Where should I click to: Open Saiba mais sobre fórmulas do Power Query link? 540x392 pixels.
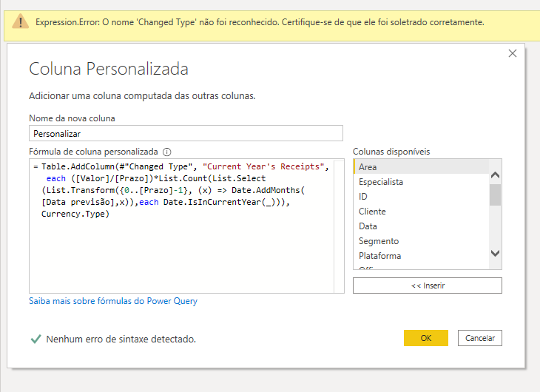pos(113,301)
